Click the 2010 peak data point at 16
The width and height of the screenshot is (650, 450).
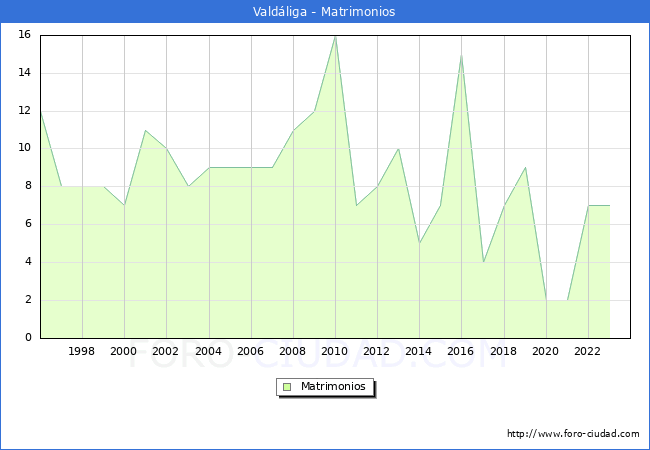[335, 37]
